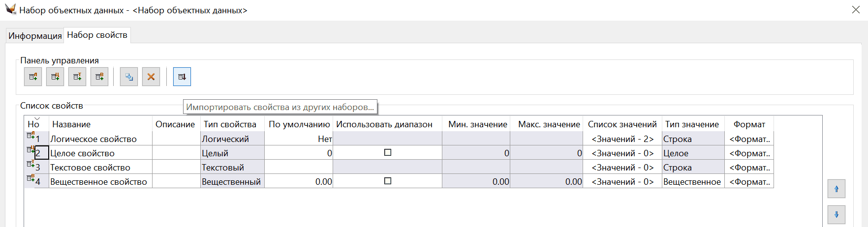
Task: Sort the list by the Название column header
Action: [x=71, y=124]
